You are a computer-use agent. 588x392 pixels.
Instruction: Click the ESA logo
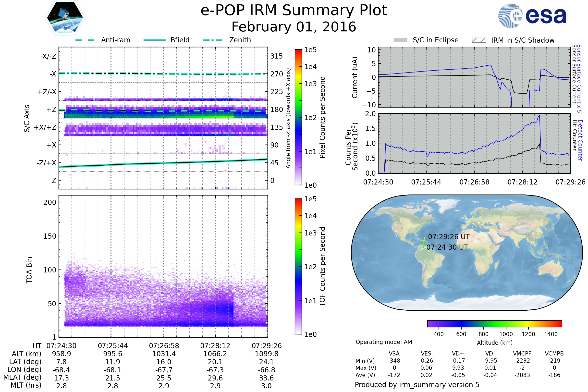(x=532, y=16)
